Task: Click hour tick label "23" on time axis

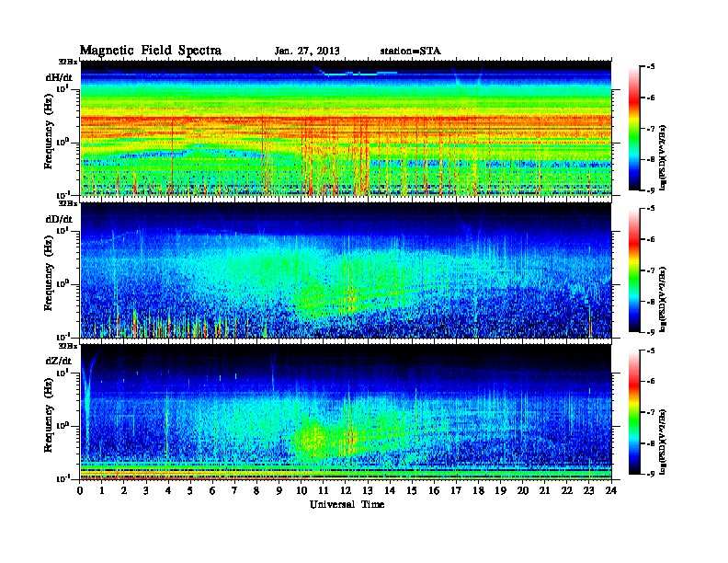Action: (x=588, y=490)
